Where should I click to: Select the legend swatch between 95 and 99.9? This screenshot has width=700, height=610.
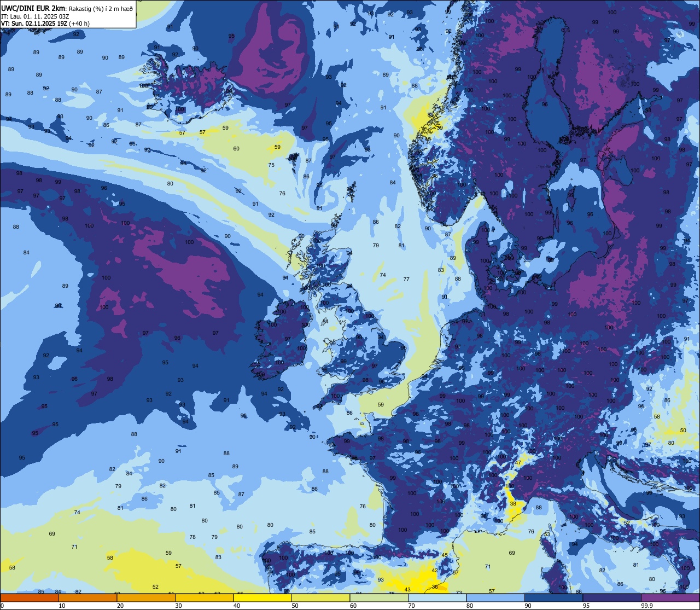612,597
